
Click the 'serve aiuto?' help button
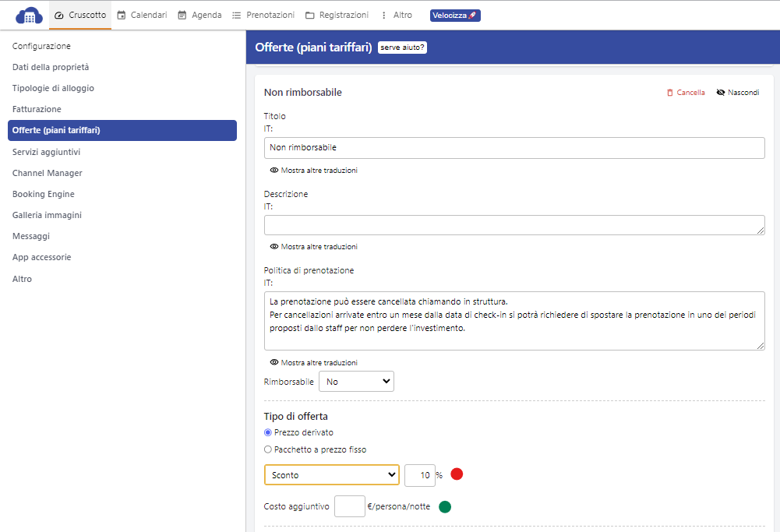(402, 48)
